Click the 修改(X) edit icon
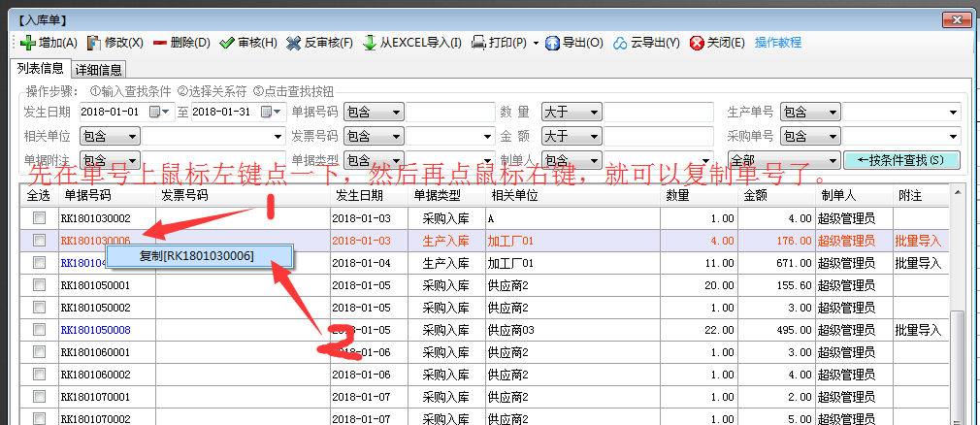The width and height of the screenshot is (980, 425). pyautogui.click(x=94, y=43)
